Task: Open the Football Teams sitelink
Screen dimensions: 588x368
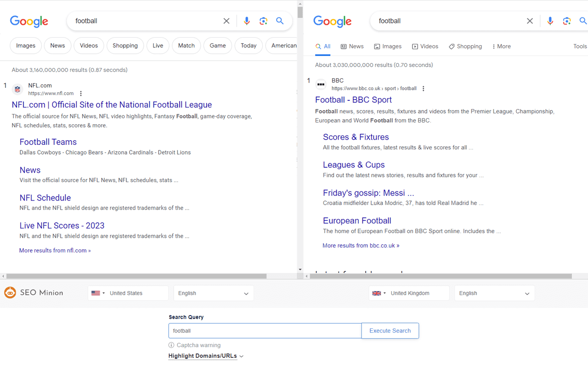Action: pyautogui.click(x=48, y=142)
